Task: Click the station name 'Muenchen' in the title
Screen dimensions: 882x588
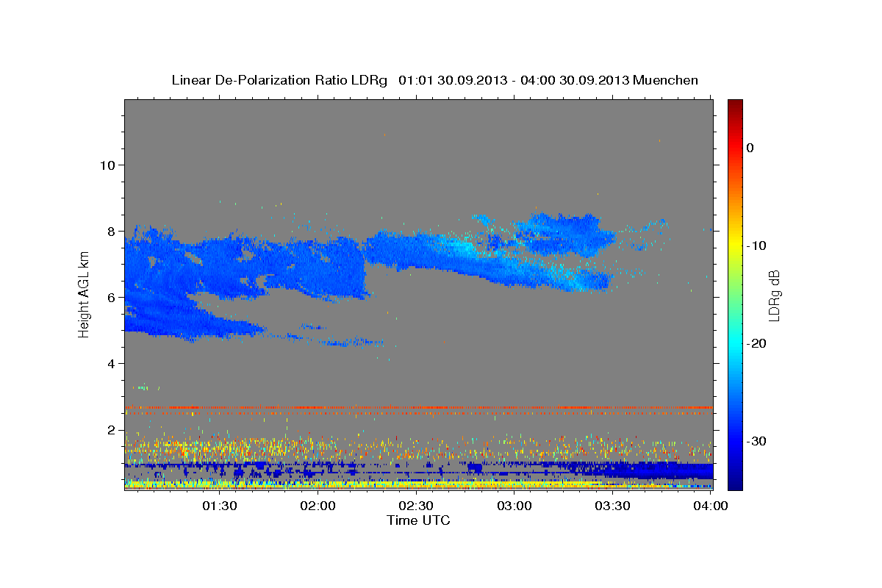Action: click(666, 80)
